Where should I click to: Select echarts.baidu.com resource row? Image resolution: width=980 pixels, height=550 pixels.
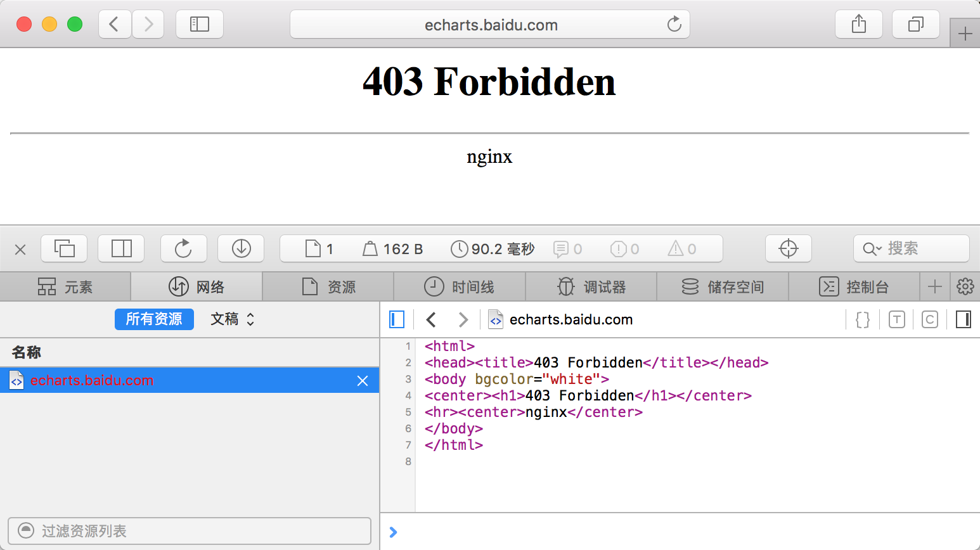(190, 380)
